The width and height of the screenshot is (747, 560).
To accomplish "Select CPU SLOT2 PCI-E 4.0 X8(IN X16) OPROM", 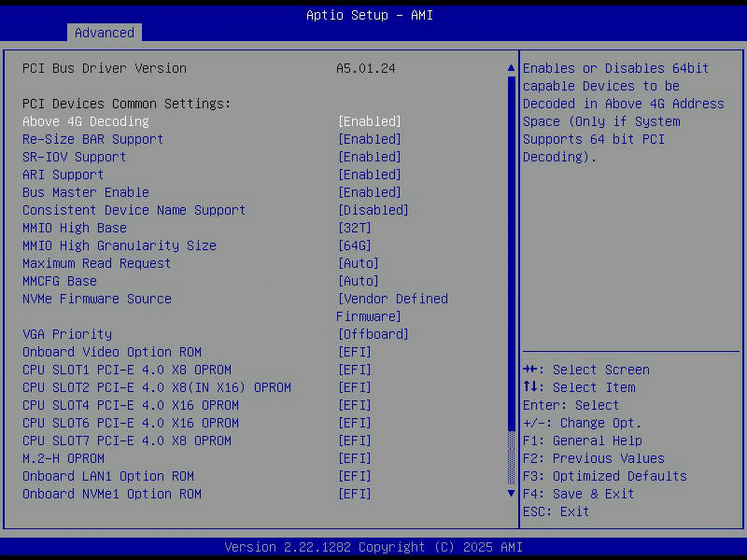I will click(157, 387).
